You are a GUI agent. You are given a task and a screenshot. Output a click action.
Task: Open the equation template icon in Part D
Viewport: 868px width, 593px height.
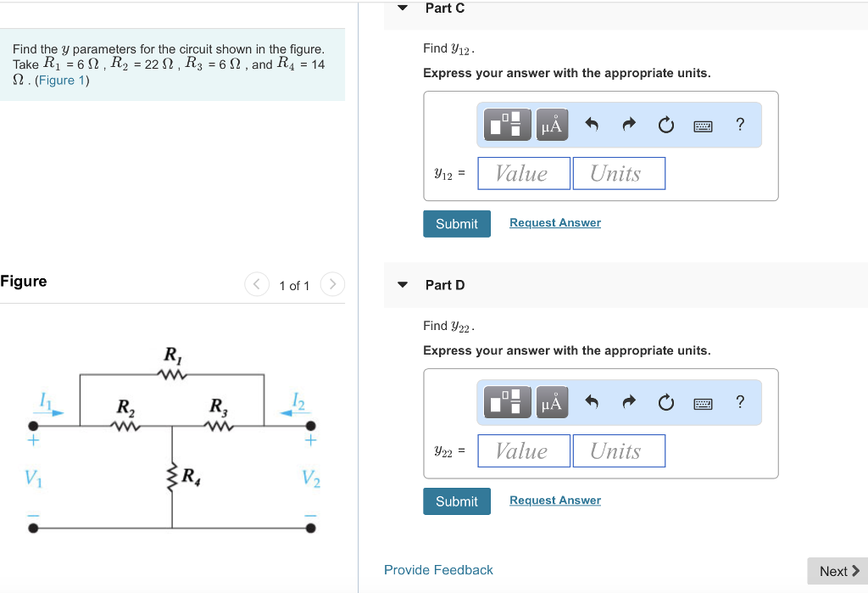(x=506, y=401)
